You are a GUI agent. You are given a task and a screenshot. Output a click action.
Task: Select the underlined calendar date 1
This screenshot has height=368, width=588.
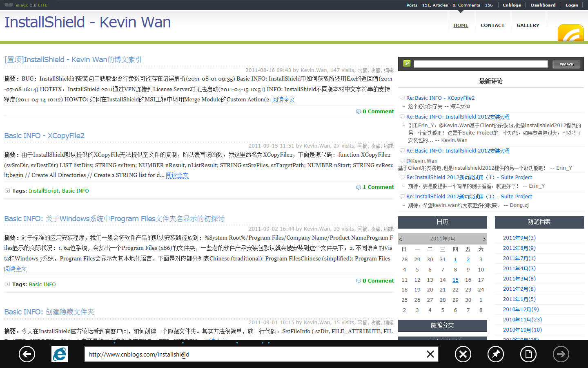coord(455,260)
